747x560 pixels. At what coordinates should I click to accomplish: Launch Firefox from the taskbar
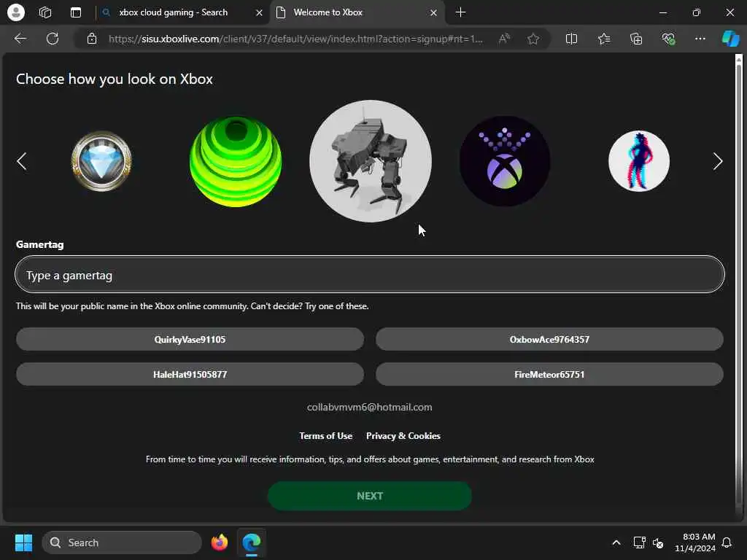point(219,542)
